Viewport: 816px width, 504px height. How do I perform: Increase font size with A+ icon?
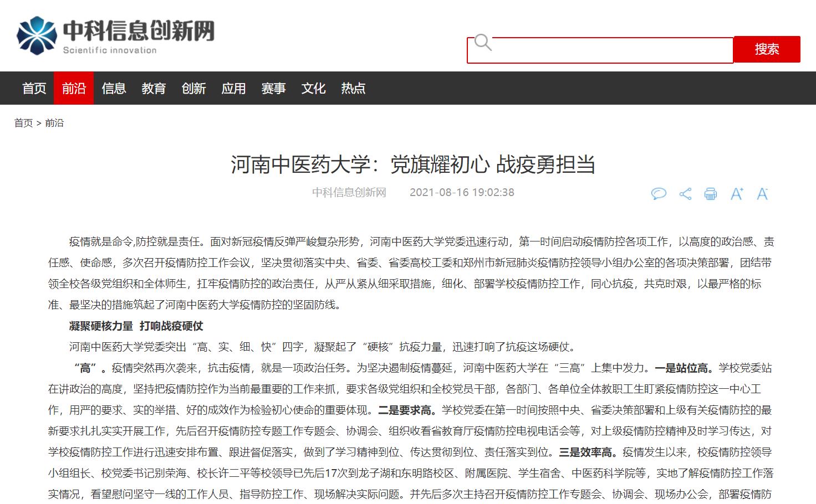coord(737,194)
